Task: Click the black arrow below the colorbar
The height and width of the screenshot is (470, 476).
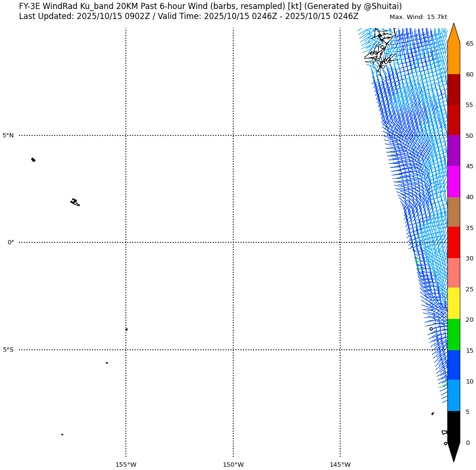Action: coord(454,451)
